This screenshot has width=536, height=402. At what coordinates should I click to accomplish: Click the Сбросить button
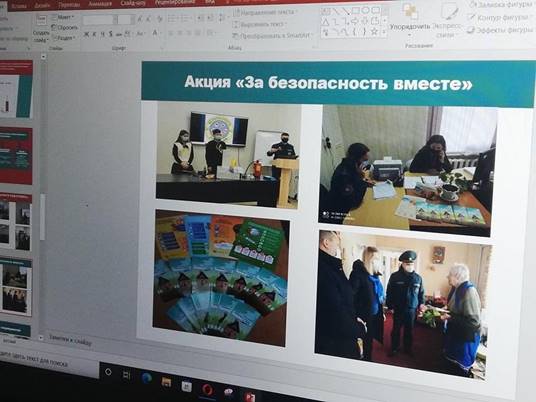pos(65,27)
